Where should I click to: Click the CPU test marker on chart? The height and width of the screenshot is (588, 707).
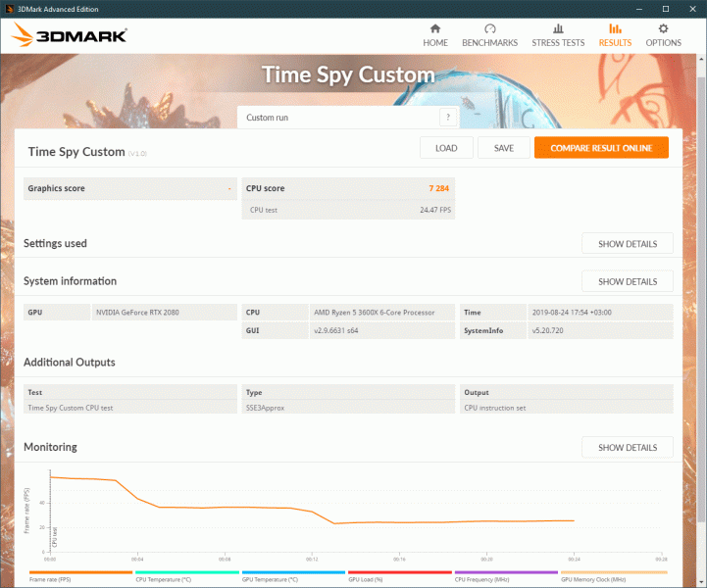pos(55,537)
